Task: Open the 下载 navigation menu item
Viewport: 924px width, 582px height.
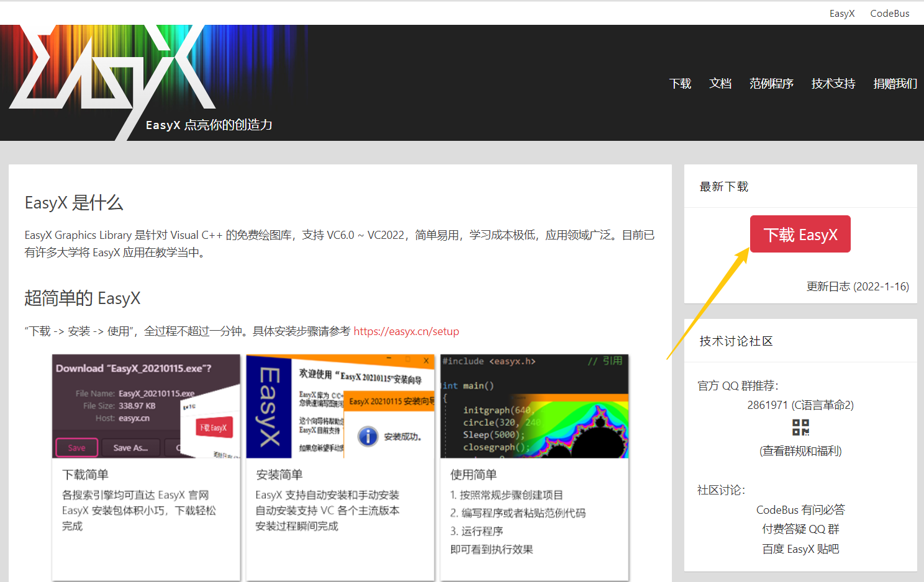Action: tap(680, 83)
